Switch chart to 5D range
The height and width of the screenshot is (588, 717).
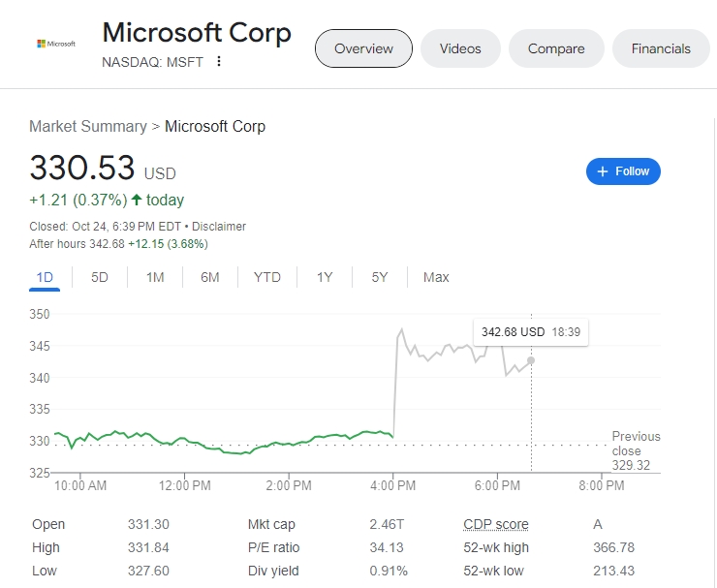point(100,277)
